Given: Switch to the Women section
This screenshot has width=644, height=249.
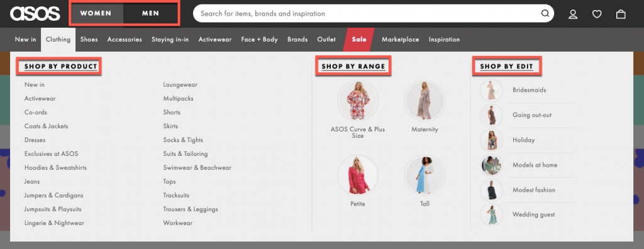Looking at the screenshot, I should pos(96,14).
